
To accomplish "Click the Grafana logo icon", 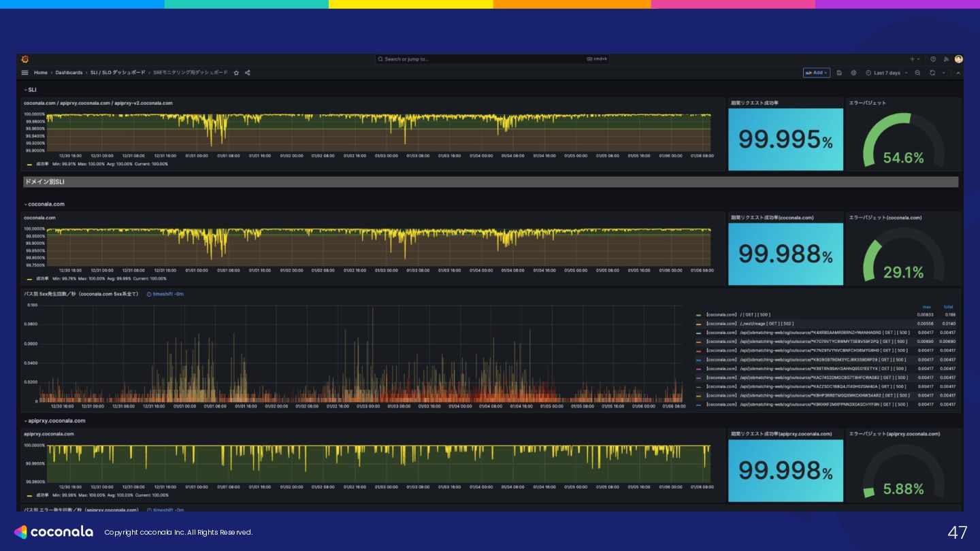I will click(x=24, y=59).
